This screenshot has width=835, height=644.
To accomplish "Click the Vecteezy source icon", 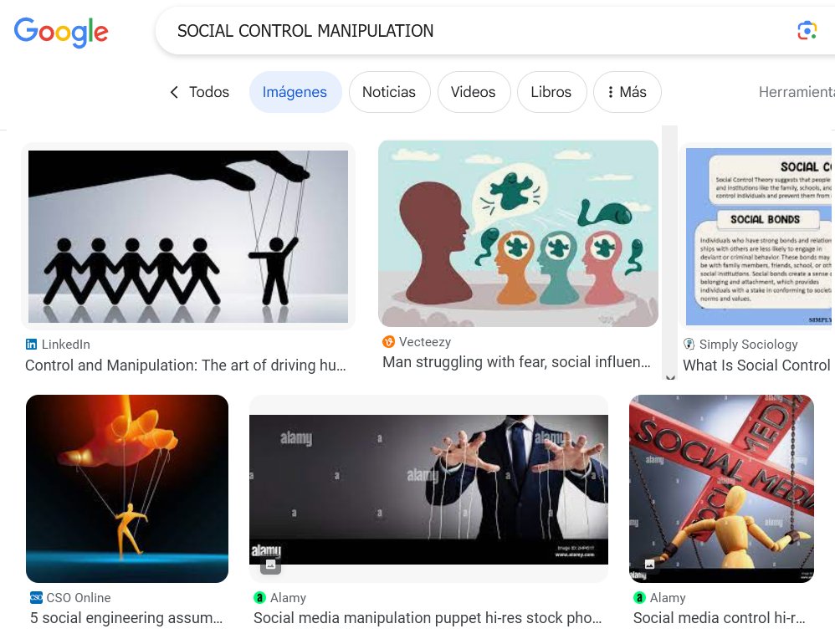I will [x=388, y=342].
